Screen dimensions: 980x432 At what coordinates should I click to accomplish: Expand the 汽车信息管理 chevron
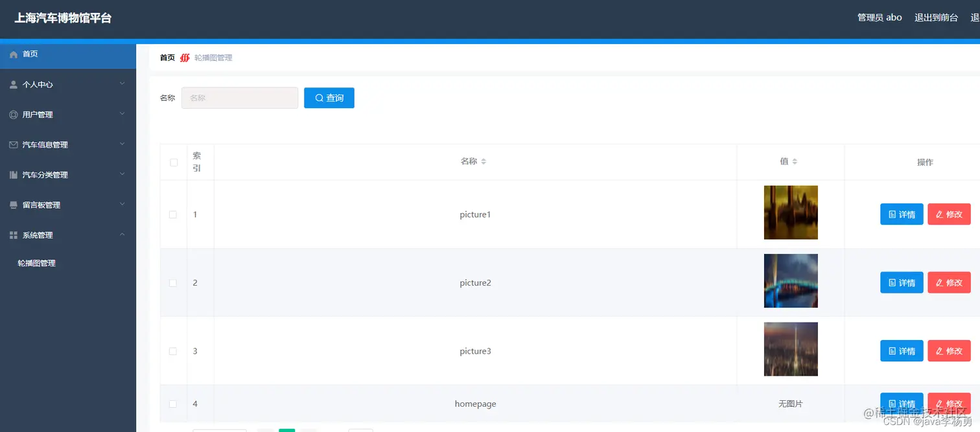(x=122, y=144)
